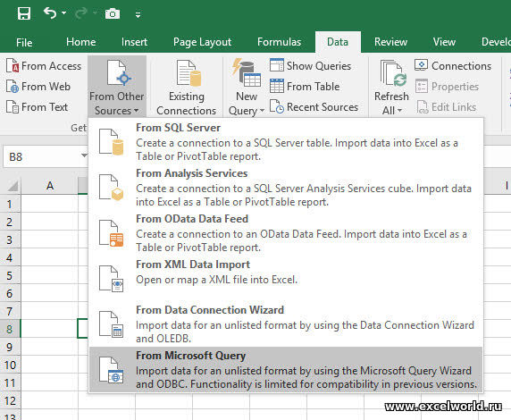The width and height of the screenshot is (511, 420).
Task: Open the Connections button
Action: click(x=453, y=65)
